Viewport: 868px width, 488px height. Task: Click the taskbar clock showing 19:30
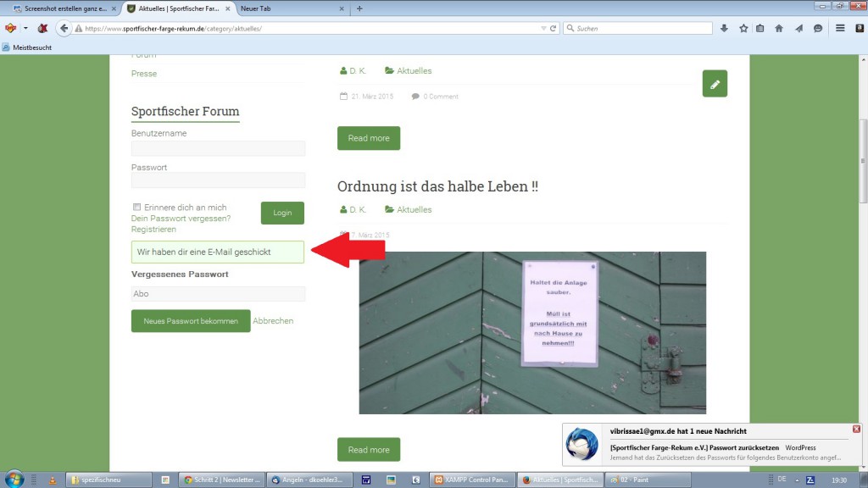(x=839, y=480)
